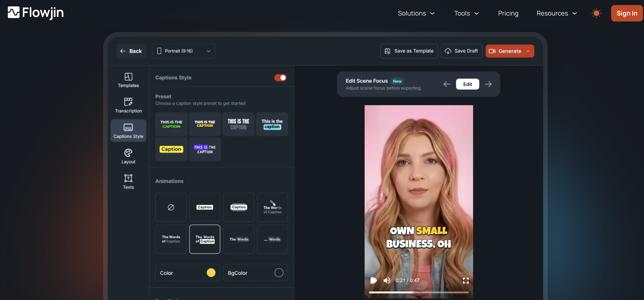Image resolution: width=644 pixels, height=300 pixels.
Task: Choose the purple italic caption preset
Action: (205, 149)
